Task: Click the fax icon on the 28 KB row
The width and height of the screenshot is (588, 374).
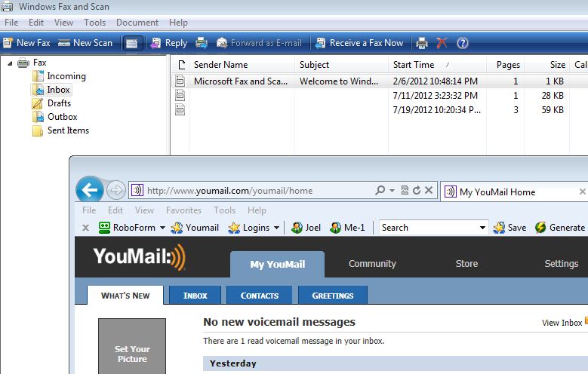Action: 180,95
